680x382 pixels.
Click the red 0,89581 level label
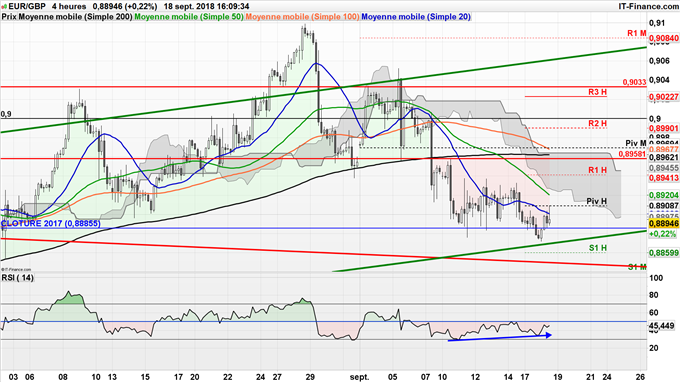[x=632, y=154]
